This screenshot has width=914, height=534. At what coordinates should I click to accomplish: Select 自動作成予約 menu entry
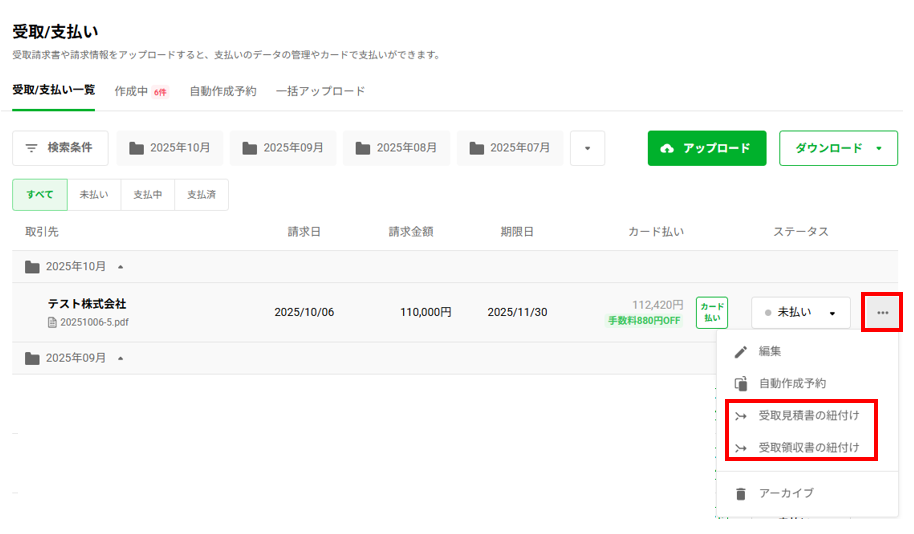click(x=807, y=384)
